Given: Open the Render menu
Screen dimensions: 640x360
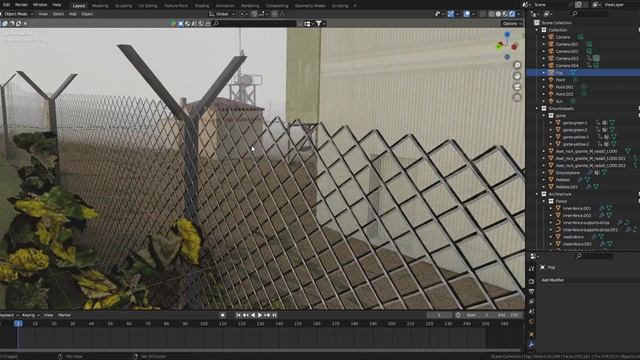Looking at the screenshot, I should tap(21, 5).
